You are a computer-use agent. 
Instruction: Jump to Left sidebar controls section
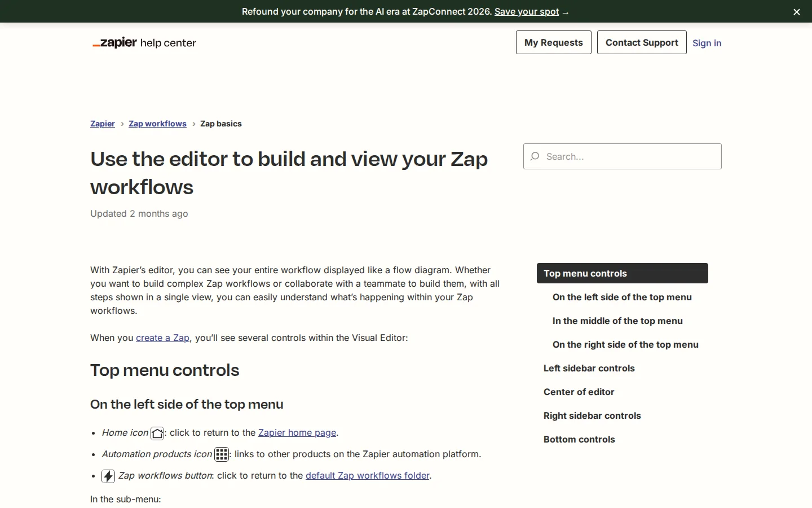click(589, 368)
